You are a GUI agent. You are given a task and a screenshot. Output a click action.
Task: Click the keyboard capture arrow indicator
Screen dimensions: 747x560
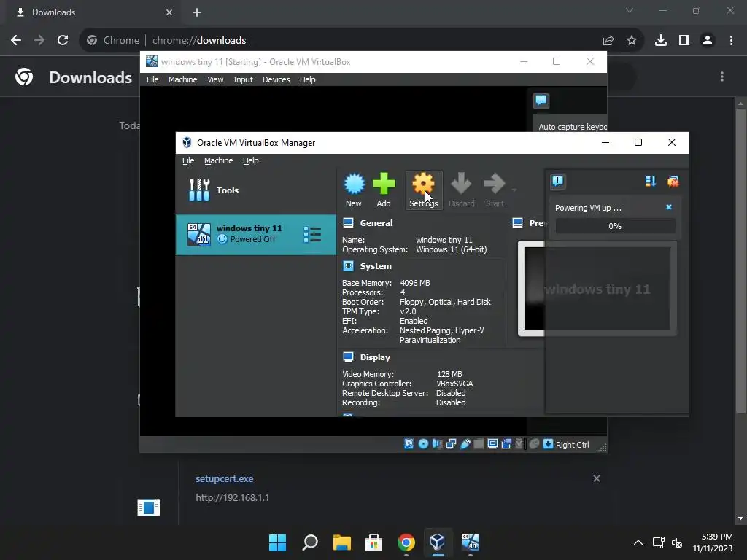click(x=548, y=444)
